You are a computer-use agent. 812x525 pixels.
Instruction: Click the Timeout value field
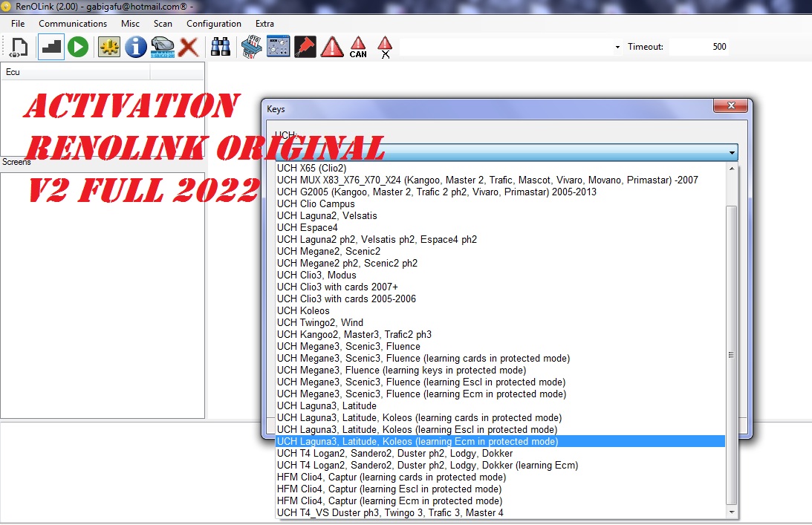click(x=698, y=47)
